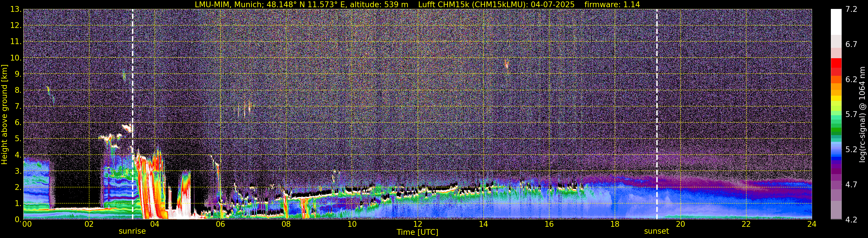
Task: Click the 'sunrise' label below the axis
Action: [132, 231]
